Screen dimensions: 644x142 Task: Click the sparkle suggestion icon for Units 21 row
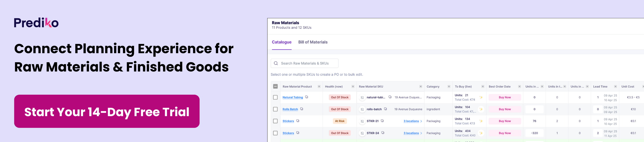click(x=481, y=97)
